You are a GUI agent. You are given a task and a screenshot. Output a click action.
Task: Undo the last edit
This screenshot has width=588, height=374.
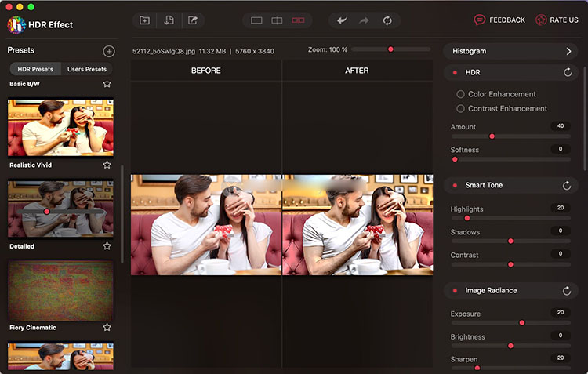click(x=342, y=20)
